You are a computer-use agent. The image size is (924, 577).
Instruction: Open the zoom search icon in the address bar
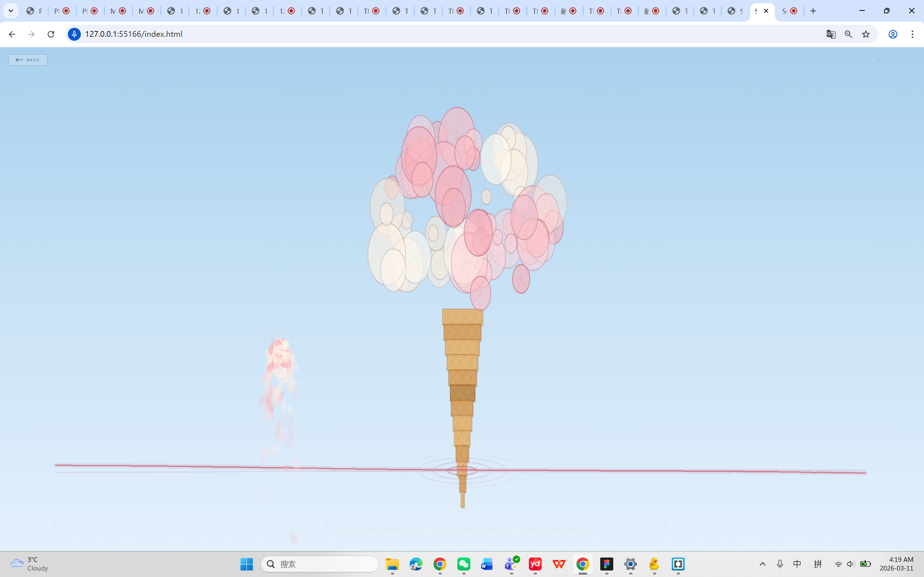point(849,34)
